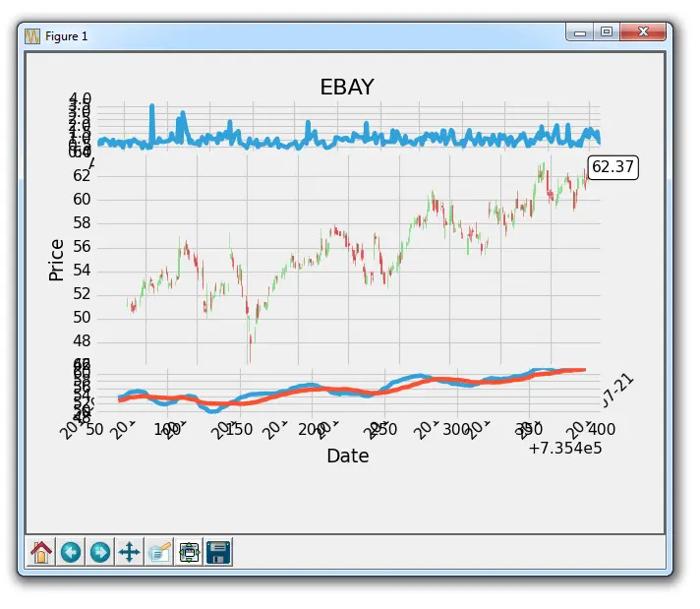Click the Price y-axis label
The height and width of the screenshot is (609, 700).
[56, 260]
